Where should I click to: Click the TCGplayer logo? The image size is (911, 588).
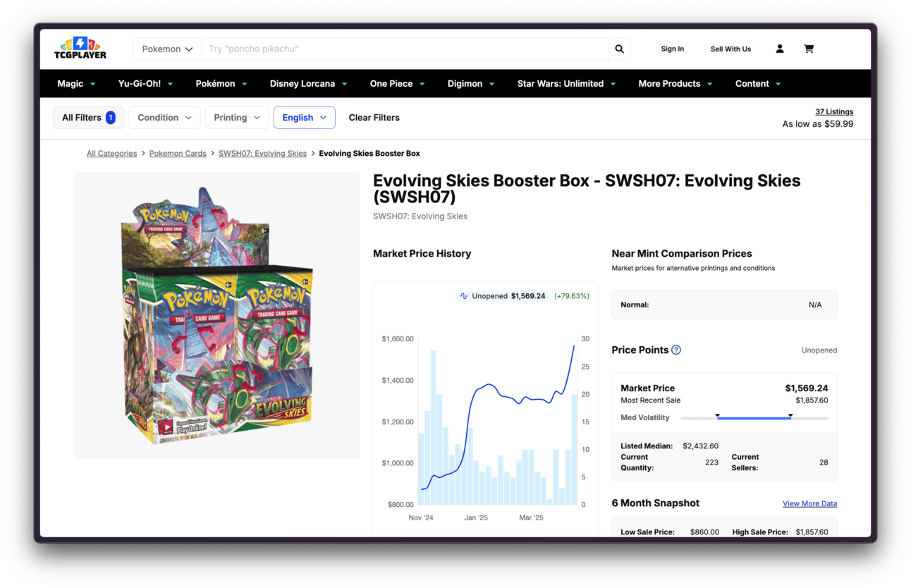(80, 48)
